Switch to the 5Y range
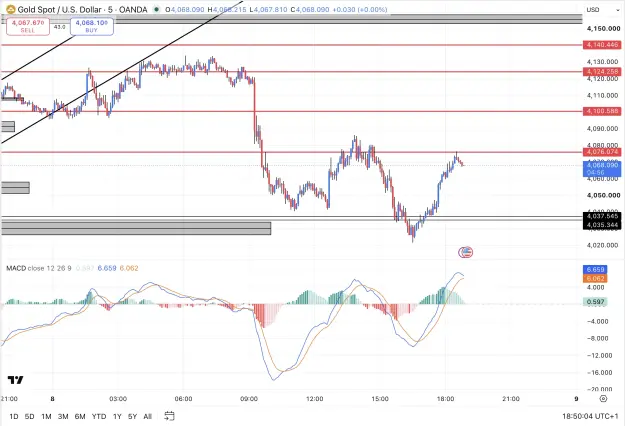Screen dimensions: 625x426 coord(132,416)
